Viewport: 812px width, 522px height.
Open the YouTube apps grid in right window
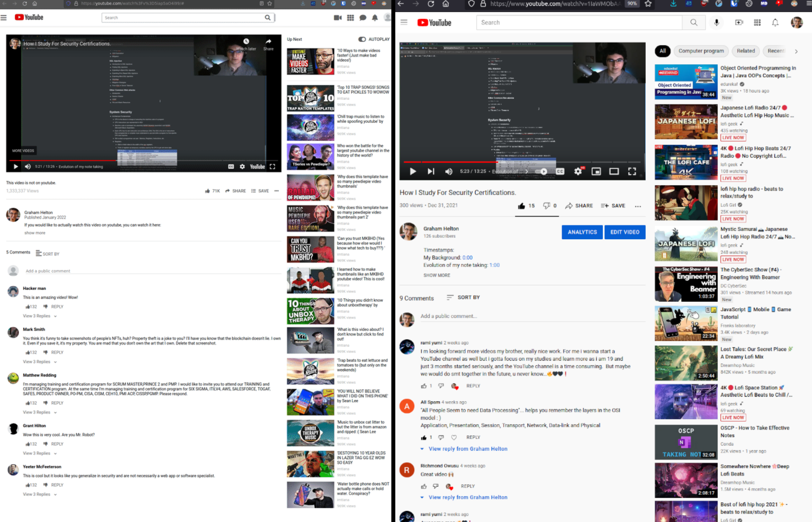(x=757, y=23)
